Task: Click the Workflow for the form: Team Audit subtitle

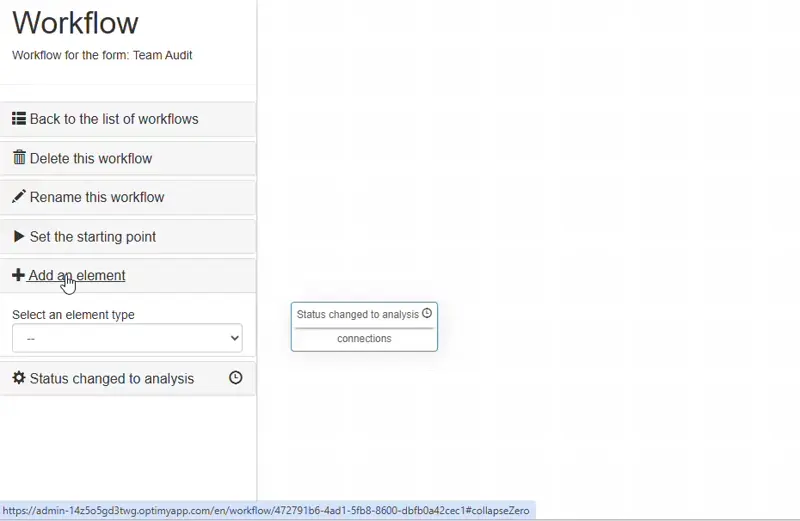Action: pyautogui.click(x=102, y=55)
